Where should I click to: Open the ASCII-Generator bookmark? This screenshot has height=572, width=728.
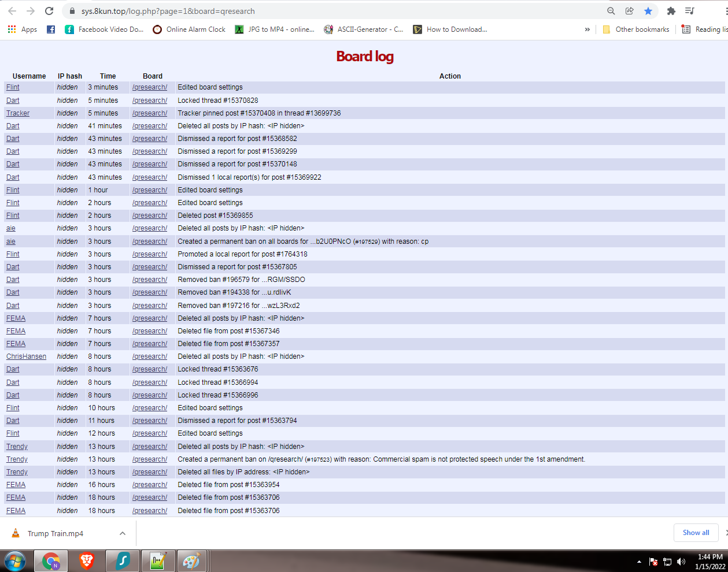click(364, 29)
